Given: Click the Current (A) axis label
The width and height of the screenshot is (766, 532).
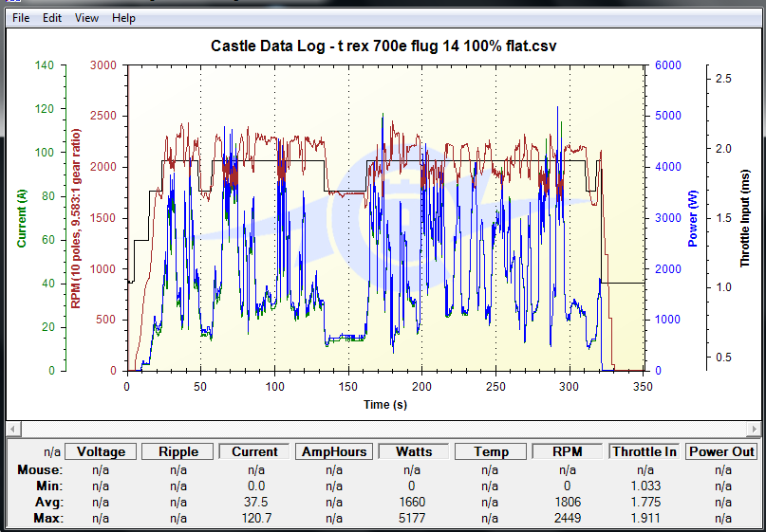Looking at the screenshot, I should (21, 218).
